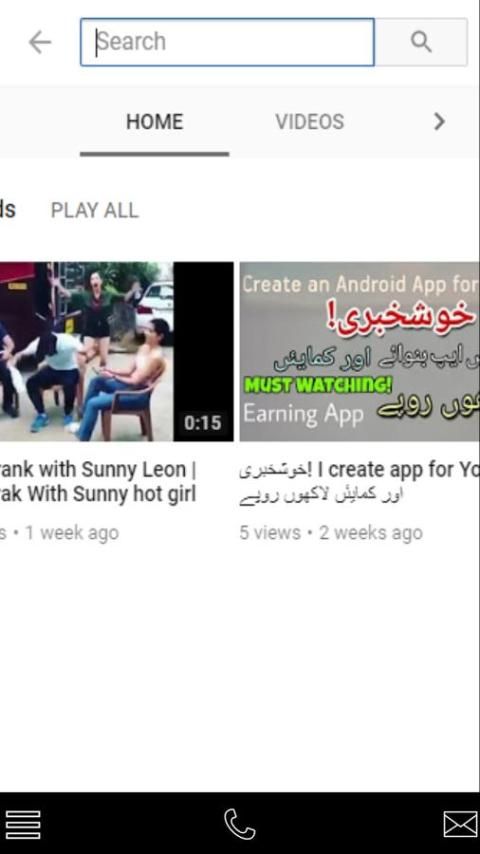Image resolution: width=480 pixels, height=854 pixels.
Task: Open the 'prank with Sunny Leon' title link
Action: point(98,481)
